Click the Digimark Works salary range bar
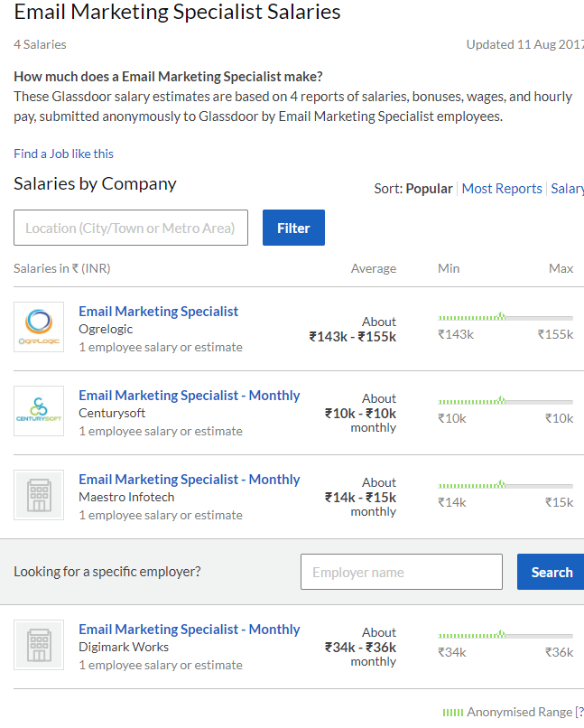 point(505,637)
